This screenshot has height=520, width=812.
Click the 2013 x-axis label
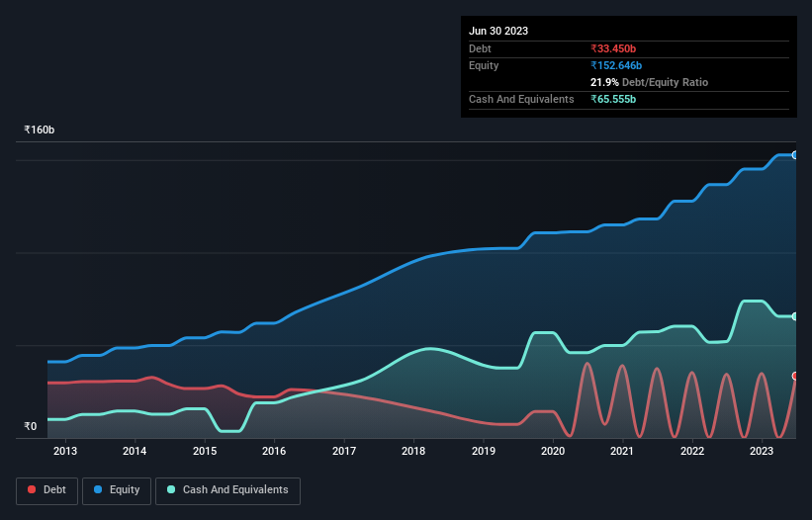[65, 451]
